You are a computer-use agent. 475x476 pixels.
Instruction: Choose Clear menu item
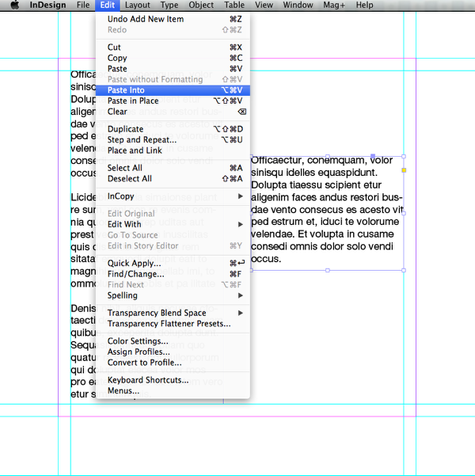pyautogui.click(x=173, y=112)
